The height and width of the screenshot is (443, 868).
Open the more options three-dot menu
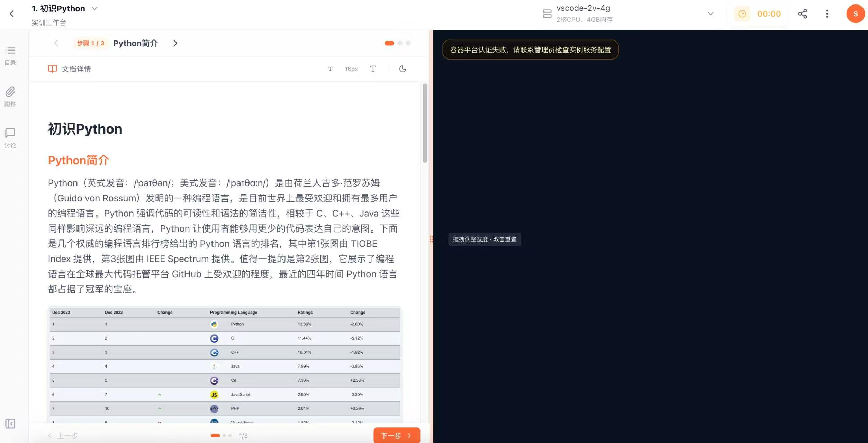tap(827, 13)
